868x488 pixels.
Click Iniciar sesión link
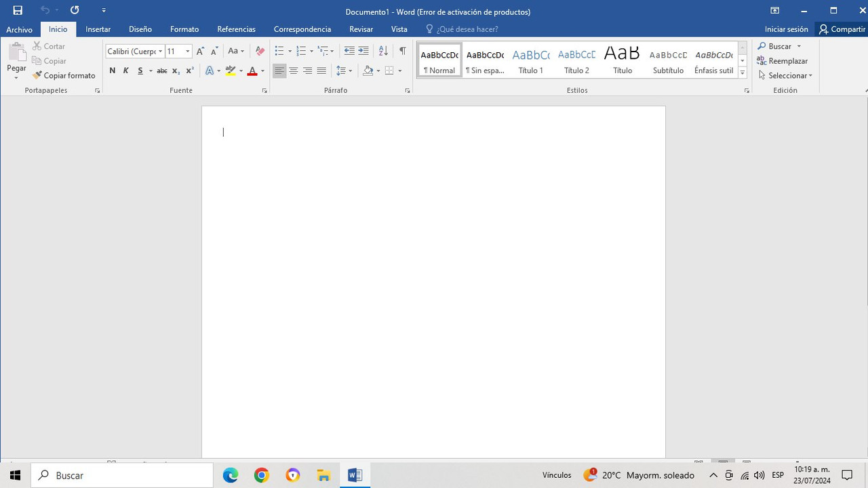click(x=786, y=29)
